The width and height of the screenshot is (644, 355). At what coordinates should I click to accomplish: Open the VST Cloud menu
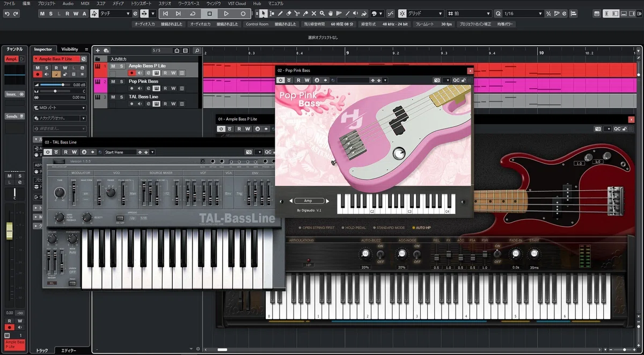click(237, 3)
